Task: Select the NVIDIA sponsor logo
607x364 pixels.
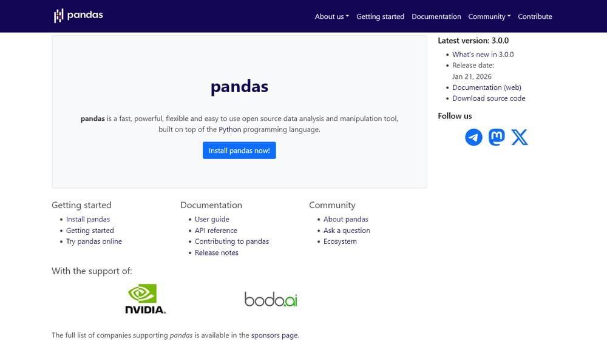Action: (146, 298)
